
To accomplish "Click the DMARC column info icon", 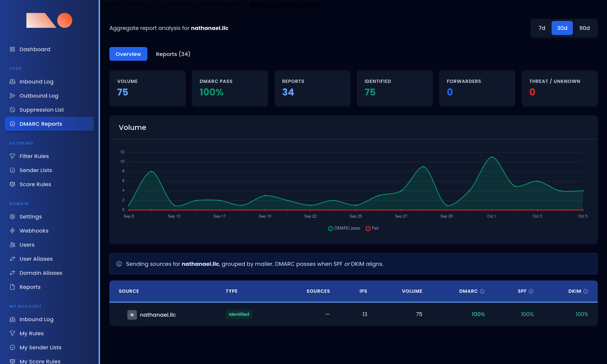I will 482,291.
